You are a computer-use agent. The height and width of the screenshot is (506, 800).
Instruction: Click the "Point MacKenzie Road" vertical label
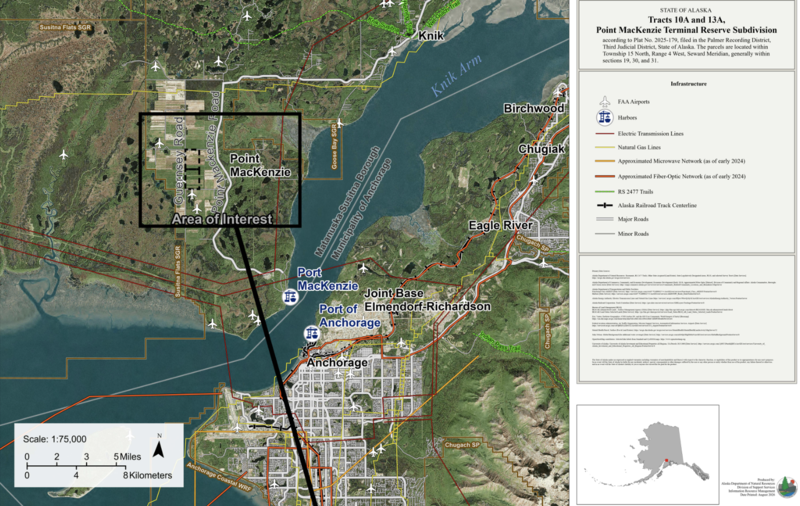216,151
